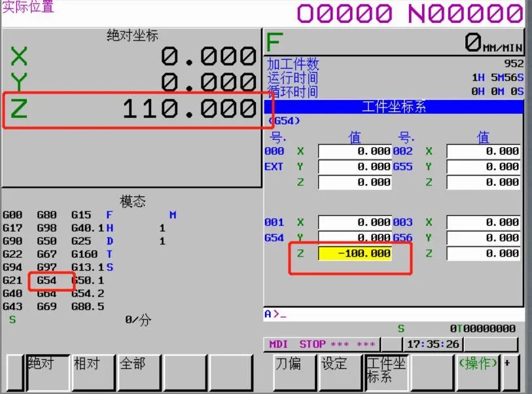Switch to the 相对 position softkey
This screenshot has height=394, width=532.
pyautogui.click(x=94, y=372)
